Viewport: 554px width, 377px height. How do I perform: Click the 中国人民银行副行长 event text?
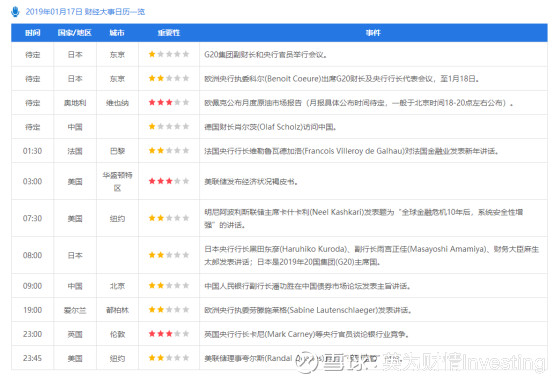coord(307,286)
